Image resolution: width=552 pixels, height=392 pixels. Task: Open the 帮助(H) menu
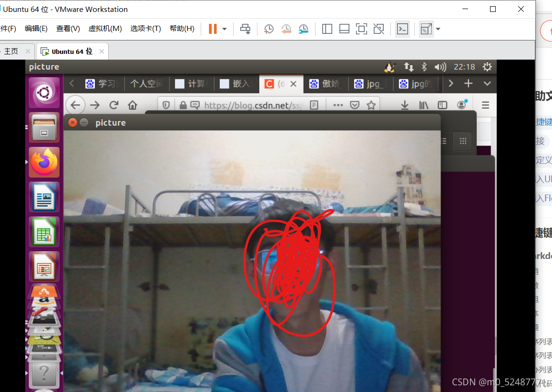click(x=182, y=29)
